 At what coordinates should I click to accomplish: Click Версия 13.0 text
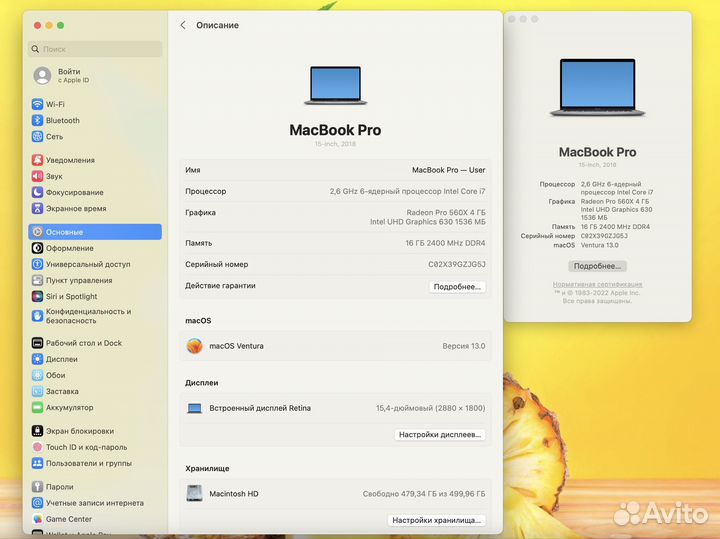click(x=464, y=346)
